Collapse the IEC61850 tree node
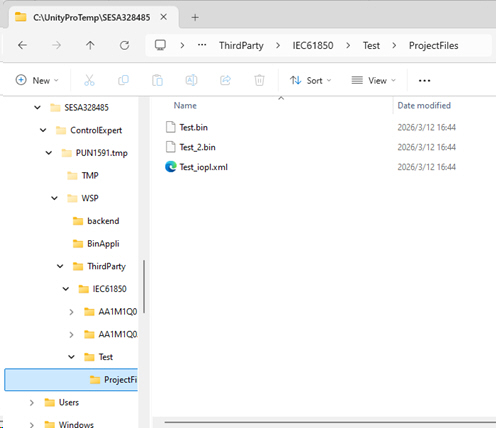This screenshot has width=496, height=428. pyautogui.click(x=66, y=289)
